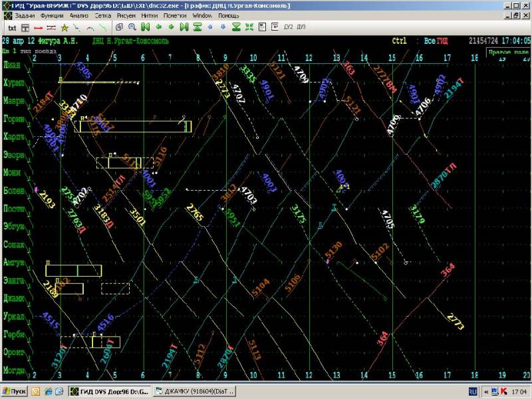Click the blue down arrow icon
Image resolution: width=532 pixels, height=399 pixels.
coord(223,27)
